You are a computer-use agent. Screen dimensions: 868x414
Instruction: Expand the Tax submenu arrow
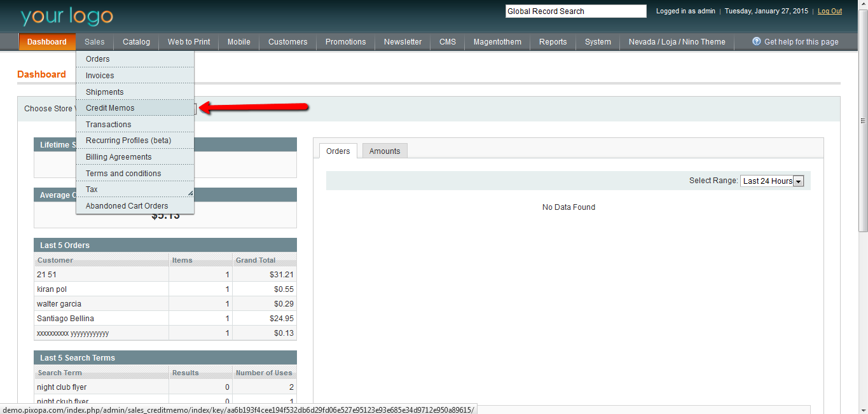click(189, 193)
